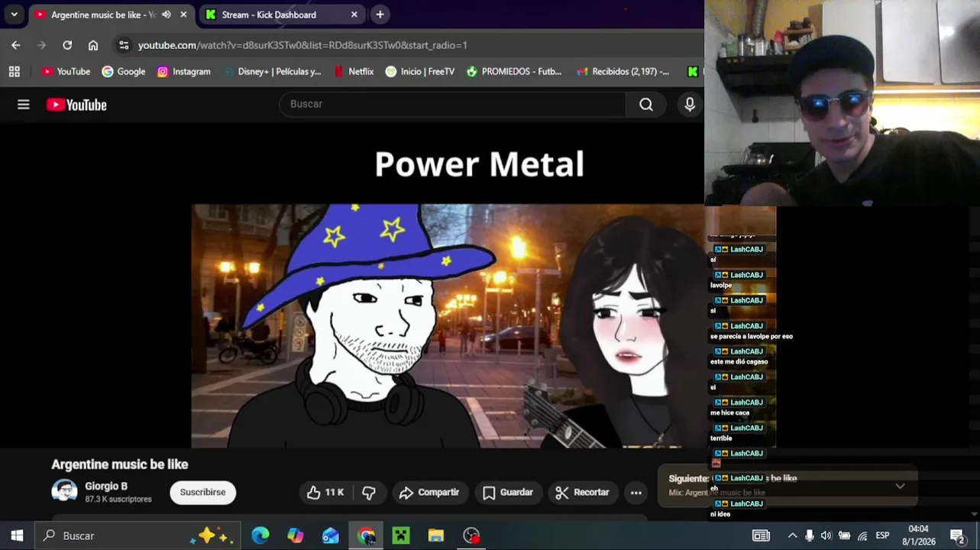
Task: Open the system volume control
Action: tap(826, 535)
